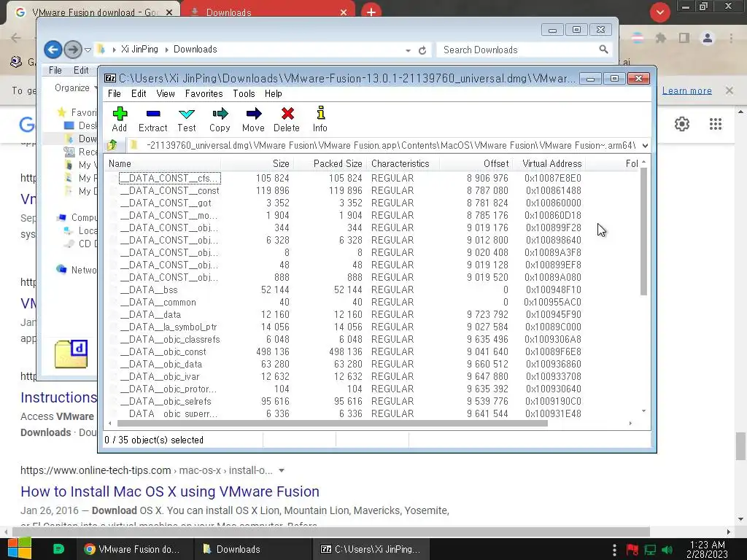The image size is (747, 560).
Task: Click the green app icon on taskbar
Action: click(x=58, y=549)
